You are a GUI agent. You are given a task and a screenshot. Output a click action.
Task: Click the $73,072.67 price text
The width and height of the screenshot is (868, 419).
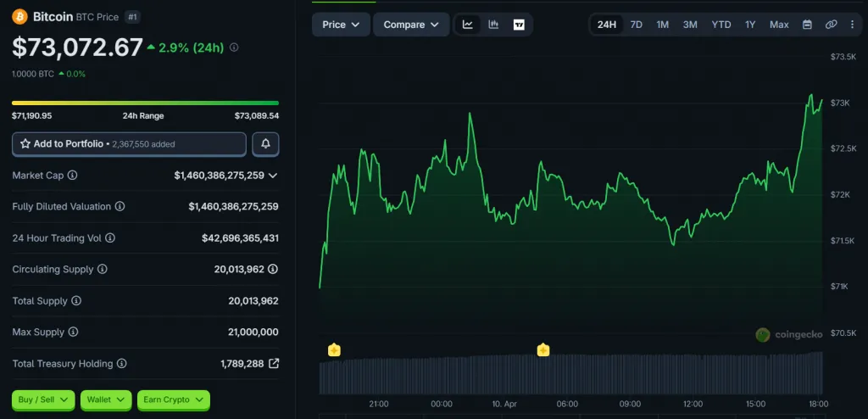[77, 48]
